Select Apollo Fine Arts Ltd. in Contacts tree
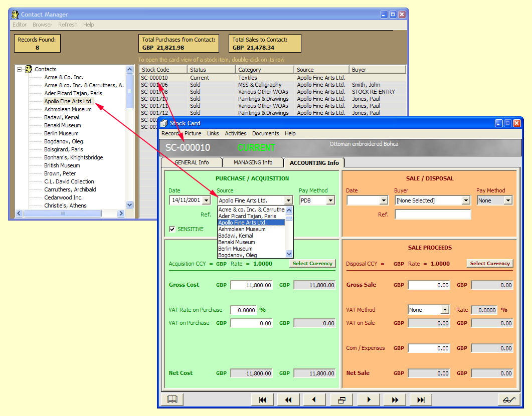This screenshot has width=532, height=416. (68, 101)
